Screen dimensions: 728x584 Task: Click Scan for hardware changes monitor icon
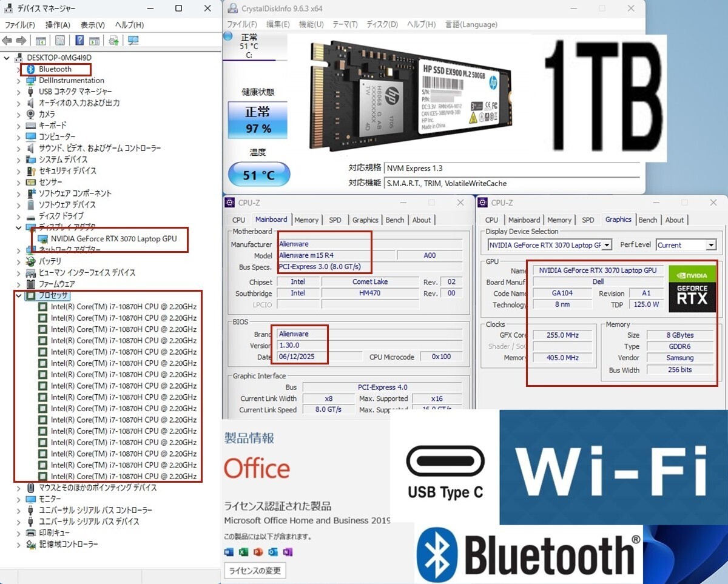[x=133, y=41]
